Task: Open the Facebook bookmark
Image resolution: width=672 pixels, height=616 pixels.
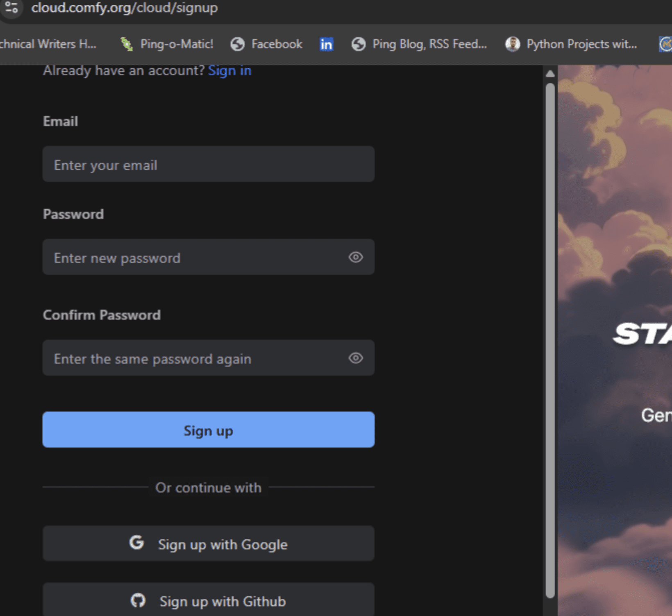Action: coord(266,44)
